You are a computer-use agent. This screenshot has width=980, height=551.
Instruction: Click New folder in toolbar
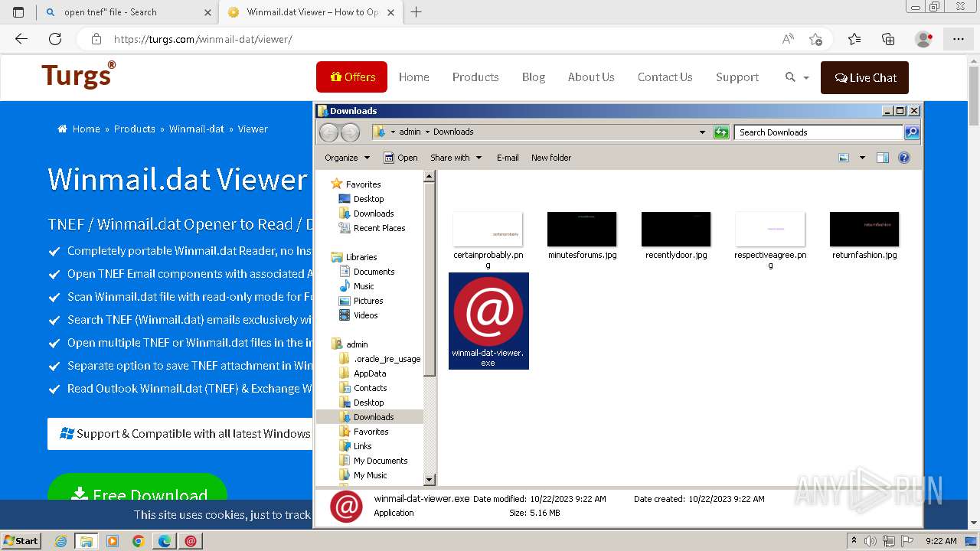tap(551, 158)
